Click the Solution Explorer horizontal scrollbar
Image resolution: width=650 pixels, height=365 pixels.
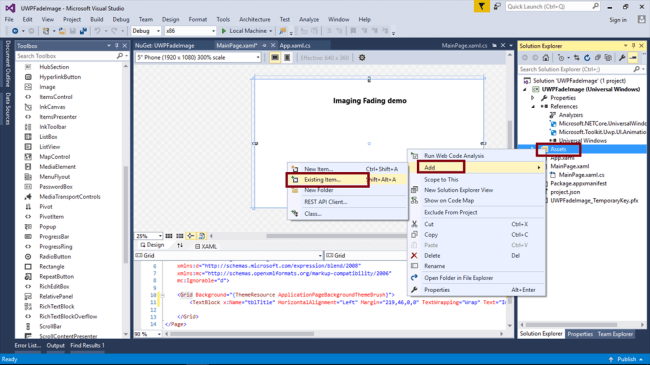click(x=571, y=325)
